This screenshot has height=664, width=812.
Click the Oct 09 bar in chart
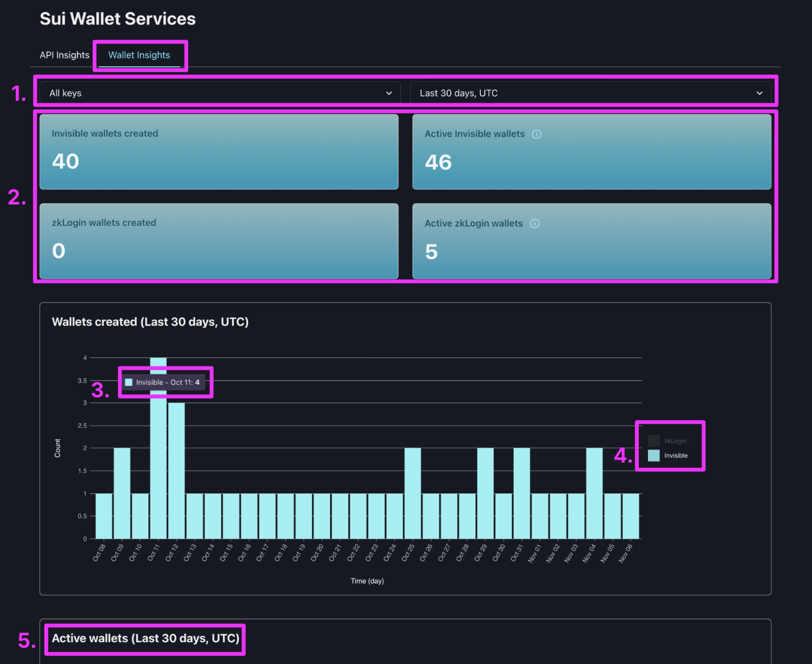pos(122,493)
